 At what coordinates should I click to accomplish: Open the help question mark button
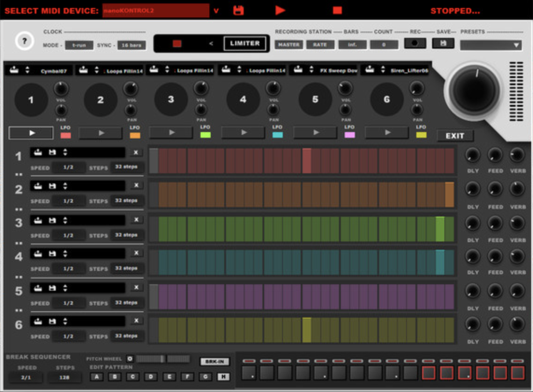tap(24, 41)
